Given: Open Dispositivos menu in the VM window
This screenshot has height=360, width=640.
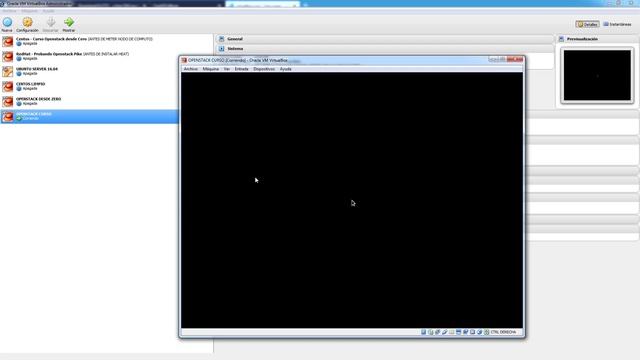Looking at the screenshot, I should pyautogui.click(x=264, y=69).
